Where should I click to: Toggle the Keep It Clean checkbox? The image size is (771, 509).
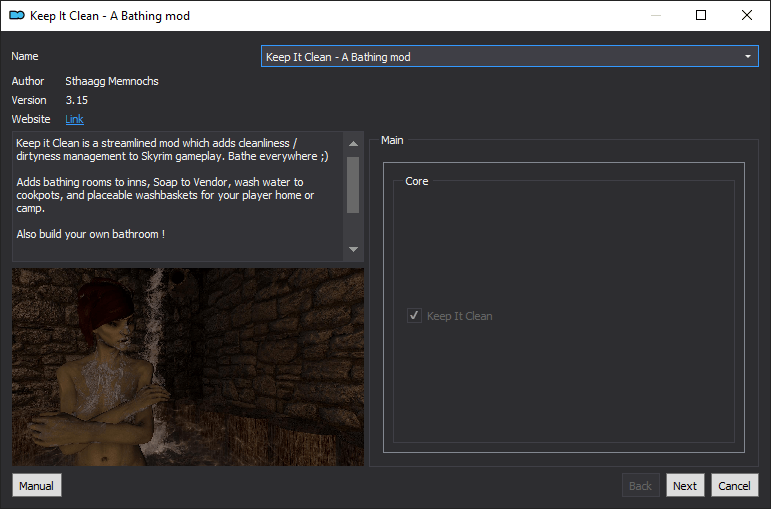(x=414, y=315)
